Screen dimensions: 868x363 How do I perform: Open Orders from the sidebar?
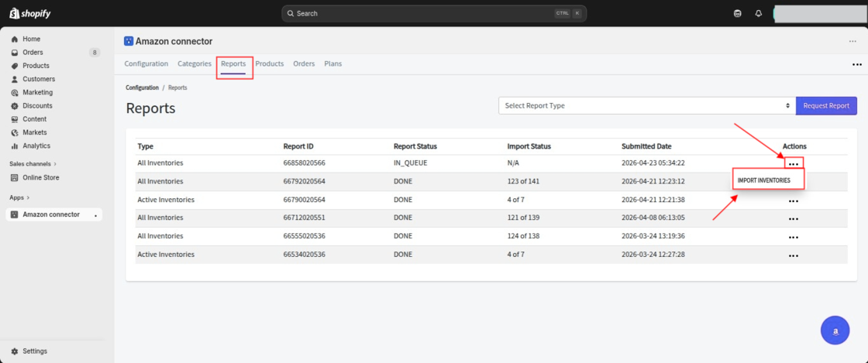(x=33, y=53)
